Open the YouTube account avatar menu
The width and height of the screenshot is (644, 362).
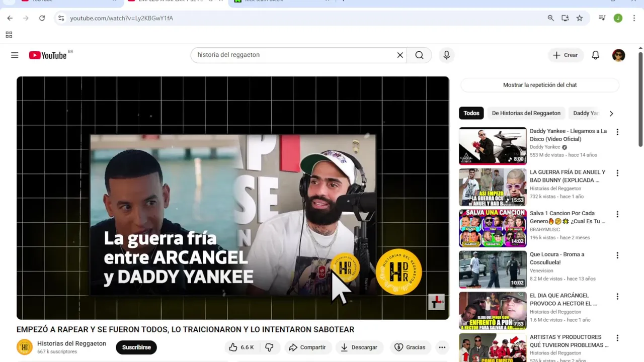[x=619, y=55]
